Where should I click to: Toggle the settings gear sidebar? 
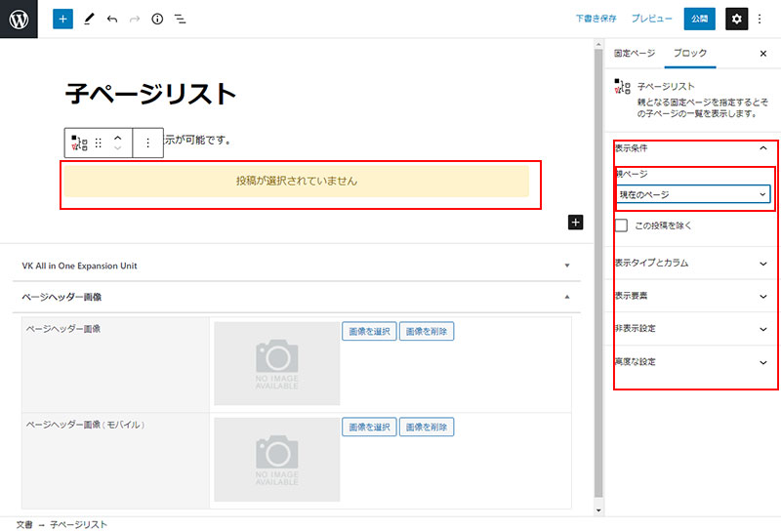coord(736,19)
